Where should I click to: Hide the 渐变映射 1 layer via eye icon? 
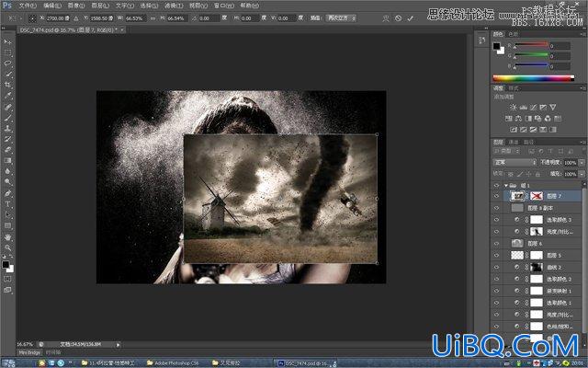coord(496,291)
